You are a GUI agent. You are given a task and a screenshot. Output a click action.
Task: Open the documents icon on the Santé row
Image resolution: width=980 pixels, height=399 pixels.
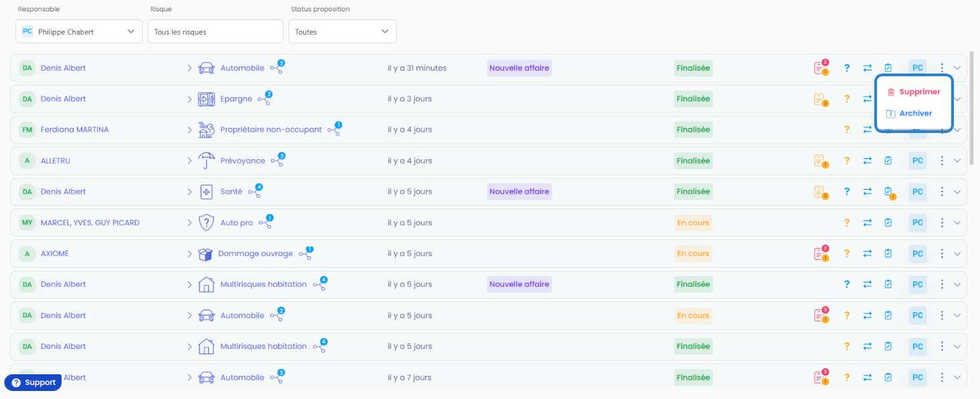tap(821, 192)
